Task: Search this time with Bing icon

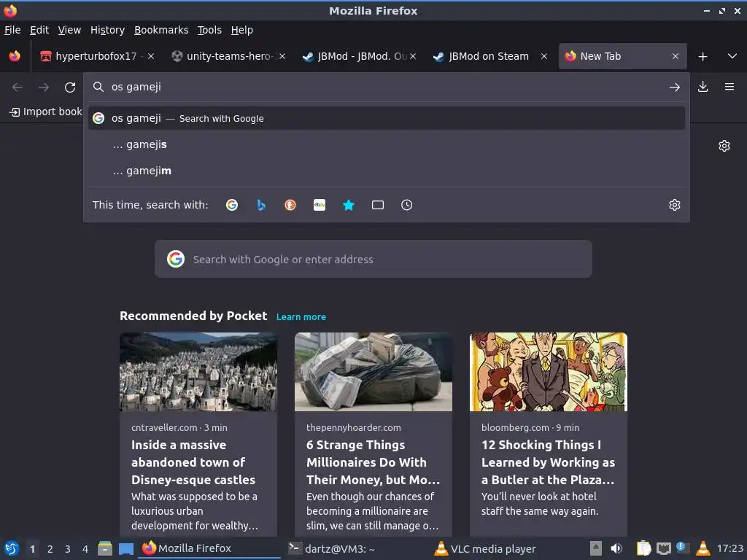Action: 261,205
